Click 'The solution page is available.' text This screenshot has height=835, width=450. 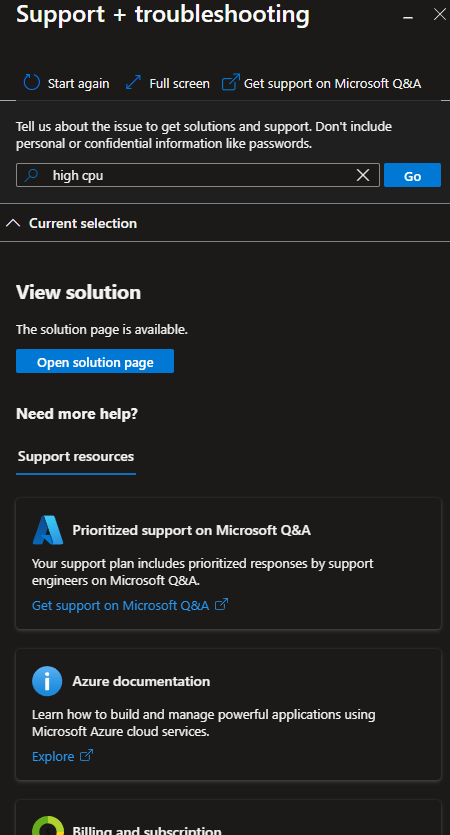click(x=102, y=330)
